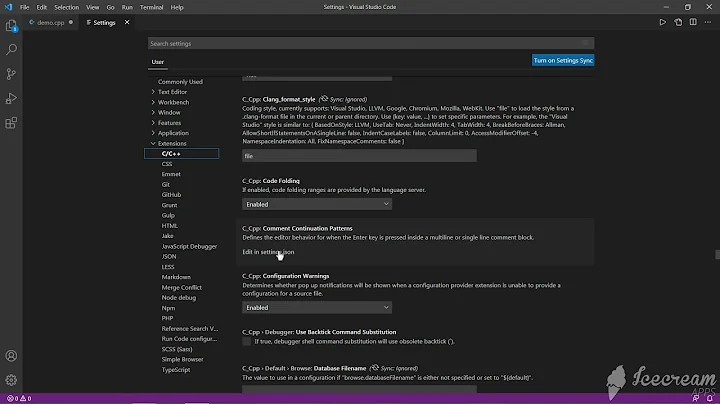Collapse the Extensions settings group
720x404 pixels.
[153, 143]
